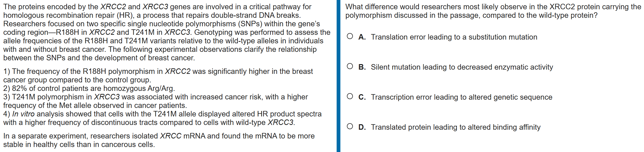Click the bold letter label 'C.'
This screenshot has height=152, width=644.
tap(362, 97)
